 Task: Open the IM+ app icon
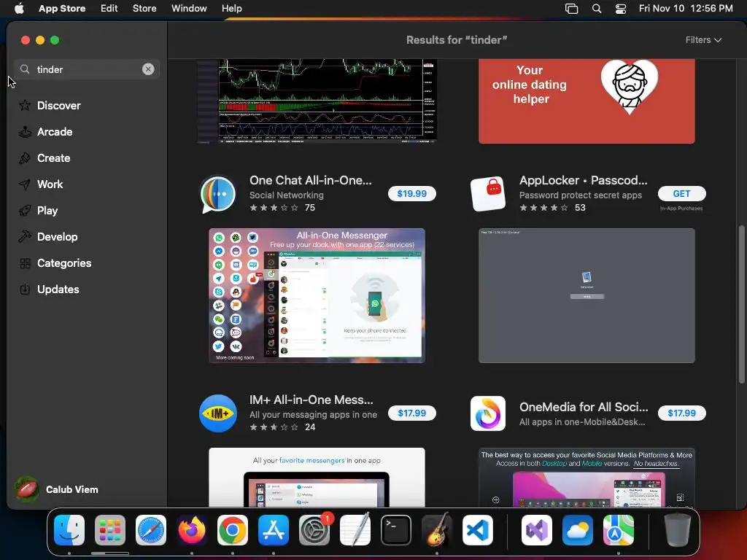pos(218,413)
